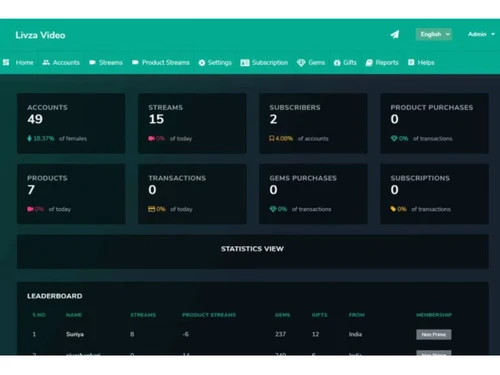Click the Product Purchases card title
Screen dimensions: 500x375
[432, 107]
